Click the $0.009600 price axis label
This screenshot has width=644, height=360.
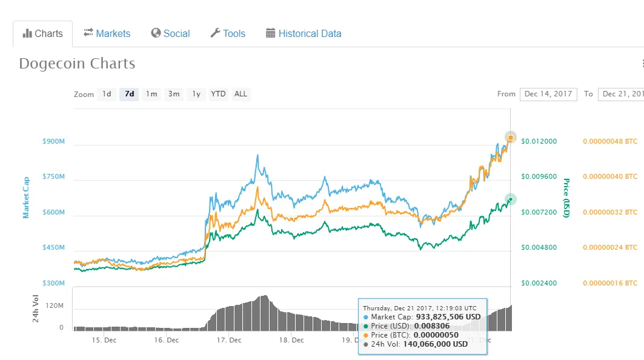(539, 177)
